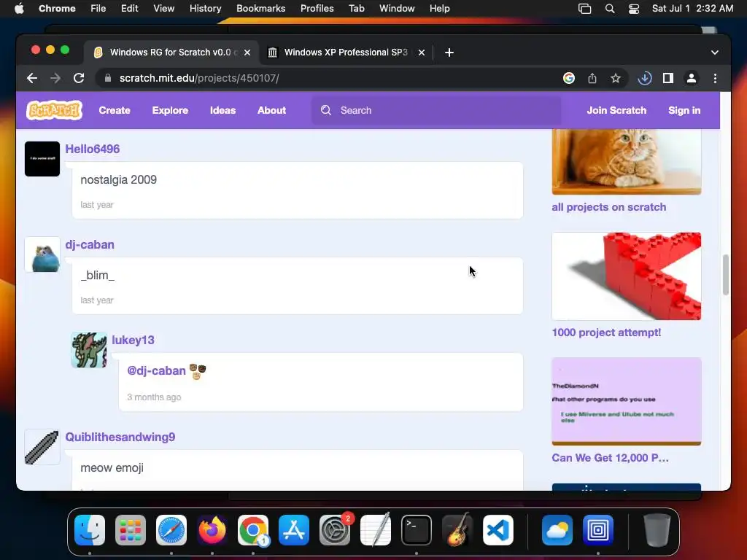Click Join Scratch
747x560 pixels.
pos(616,110)
